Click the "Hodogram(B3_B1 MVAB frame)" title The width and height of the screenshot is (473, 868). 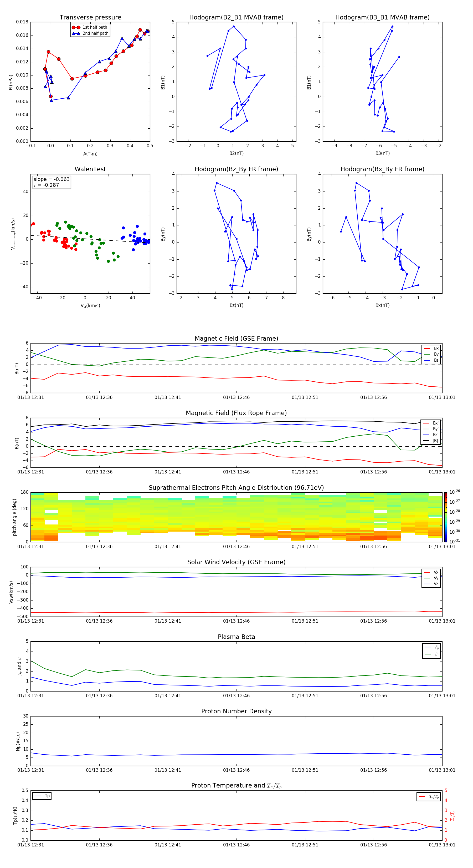click(x=382, y=18)
